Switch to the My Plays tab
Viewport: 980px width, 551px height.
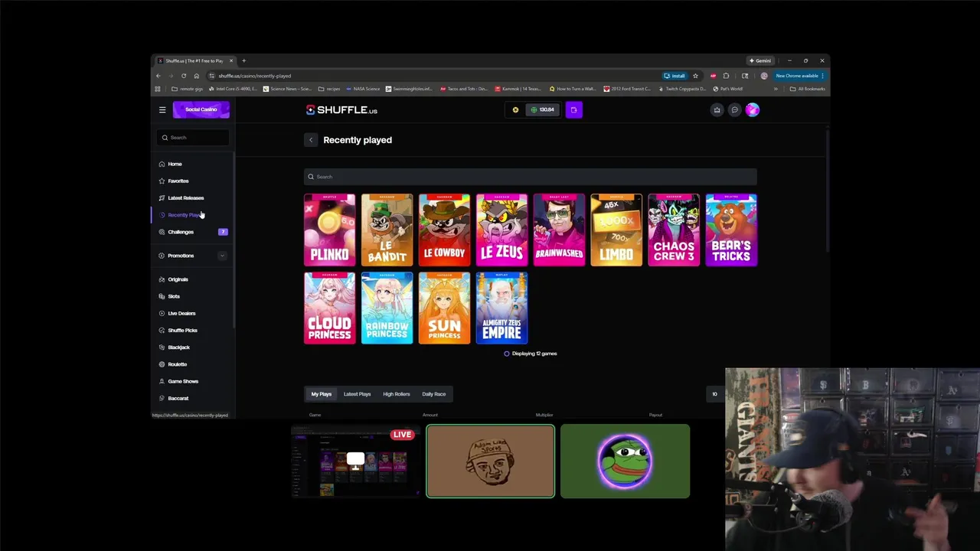[x=322, y=394]
